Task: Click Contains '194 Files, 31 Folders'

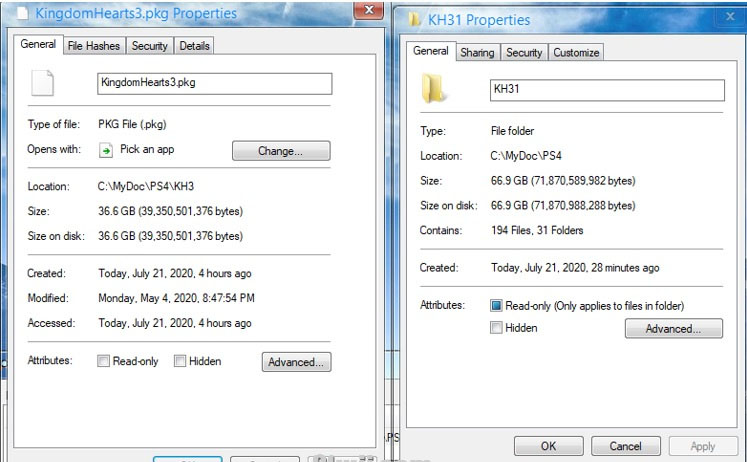Action: tap(537, 231)
